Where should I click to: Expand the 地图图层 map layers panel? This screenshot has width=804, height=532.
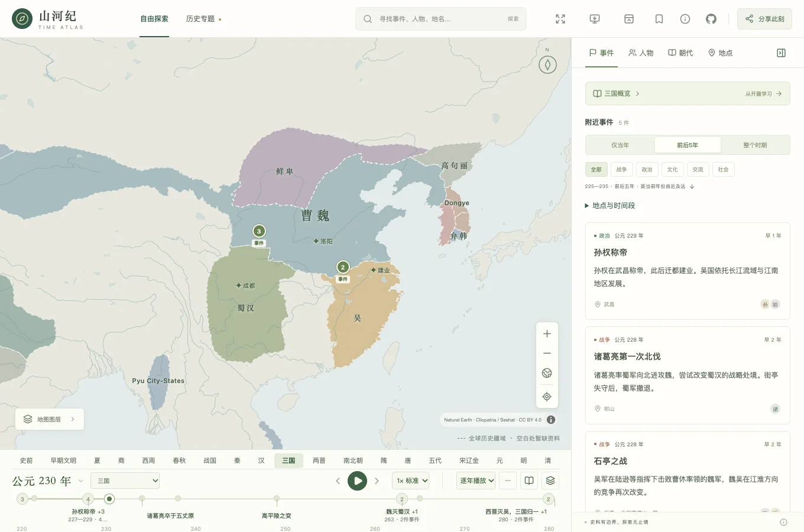tap(50, 419)
